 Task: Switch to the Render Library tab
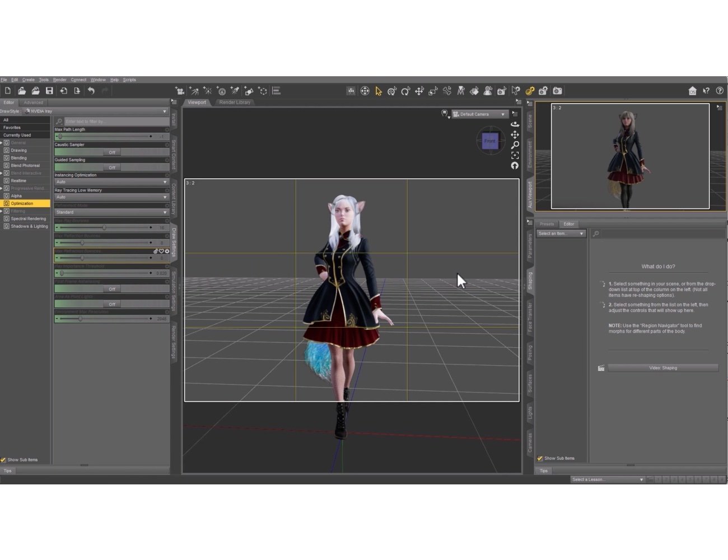pos(234,102)
